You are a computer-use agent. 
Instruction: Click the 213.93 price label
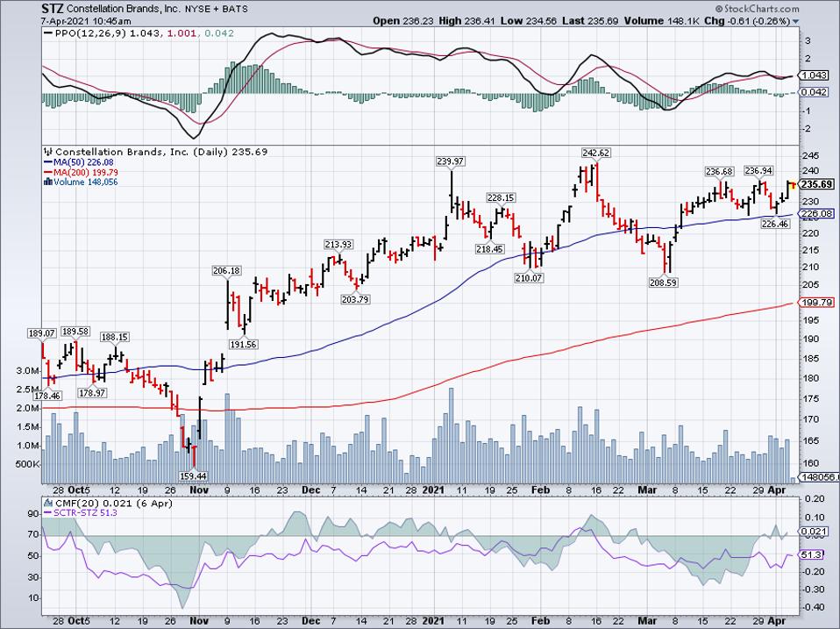click(338, 244)
